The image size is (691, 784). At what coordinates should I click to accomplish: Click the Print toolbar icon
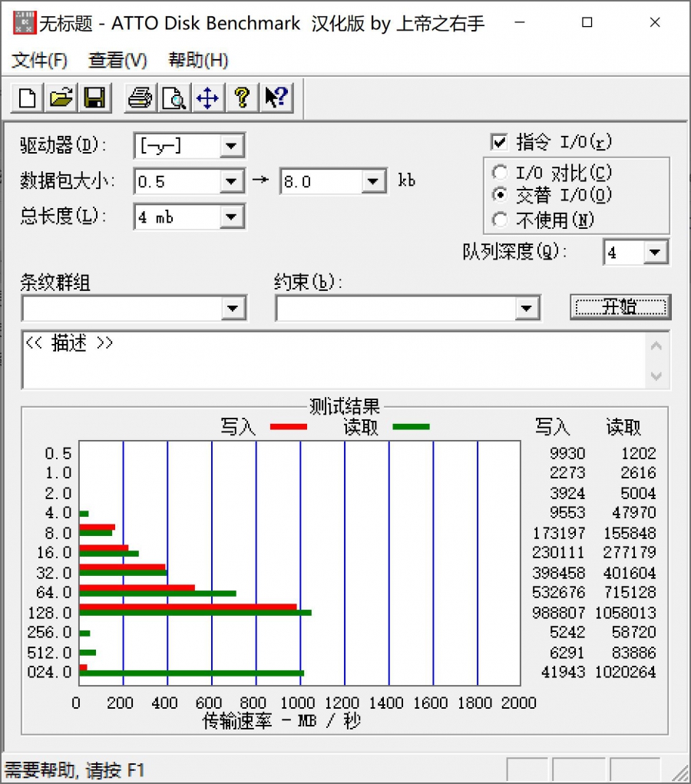click(x=140, y=98)
